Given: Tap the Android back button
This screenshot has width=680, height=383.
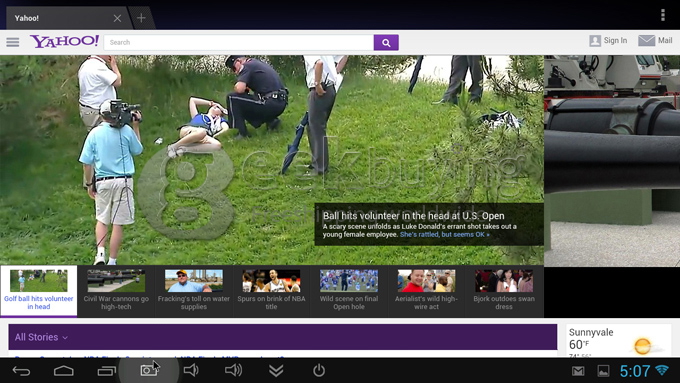Looking at the screenshot, I should 21,371.
